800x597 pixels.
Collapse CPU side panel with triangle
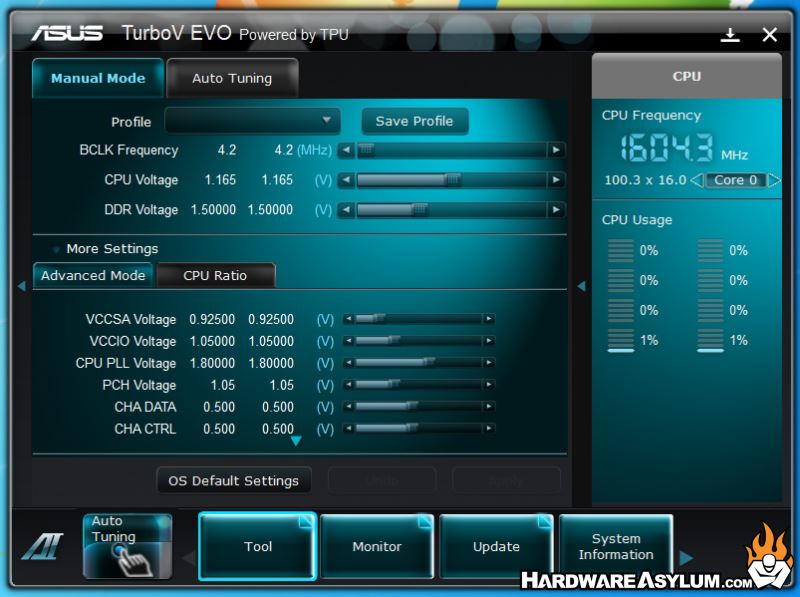click(x=581, y=286)
